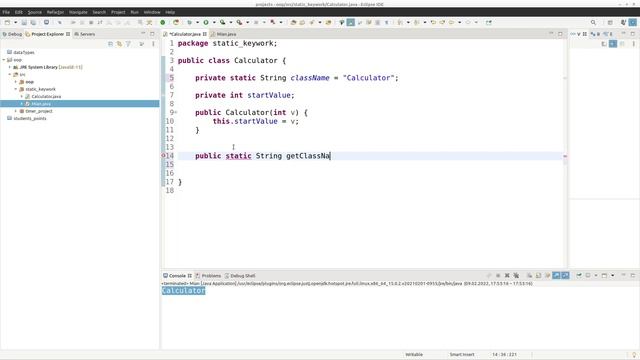Click the error marker on line 14
Viewport: 640px width, 360px height.
[x=163, y=156]
